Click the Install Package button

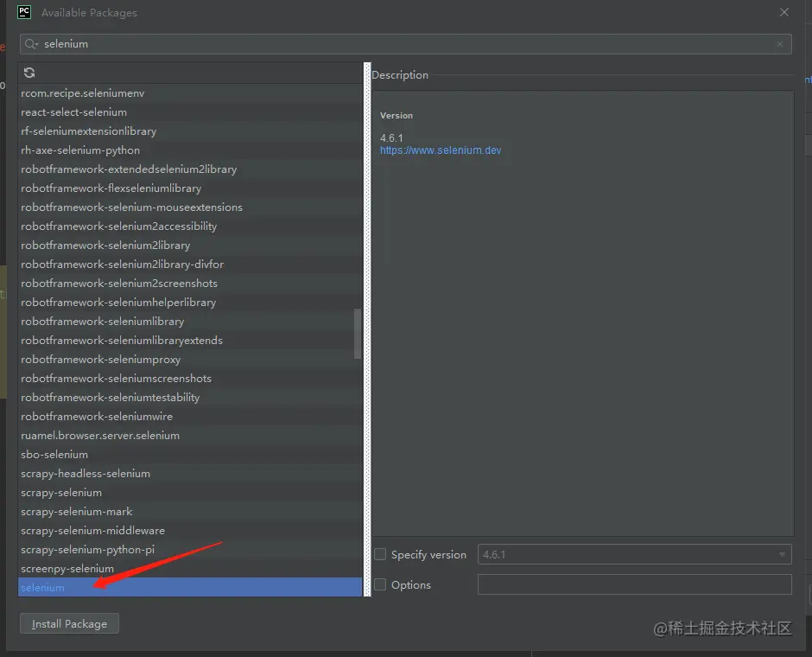[69, 624]
